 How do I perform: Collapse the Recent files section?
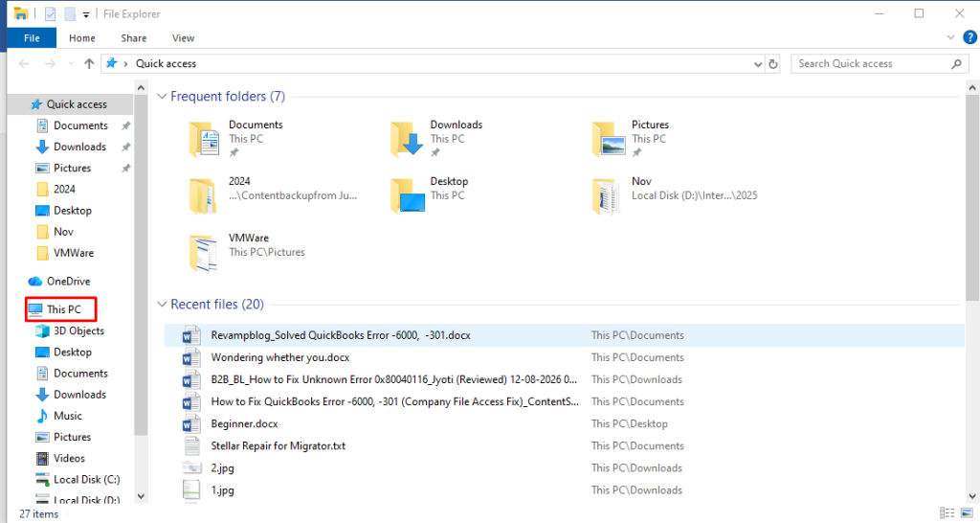(x=162, y=305)
